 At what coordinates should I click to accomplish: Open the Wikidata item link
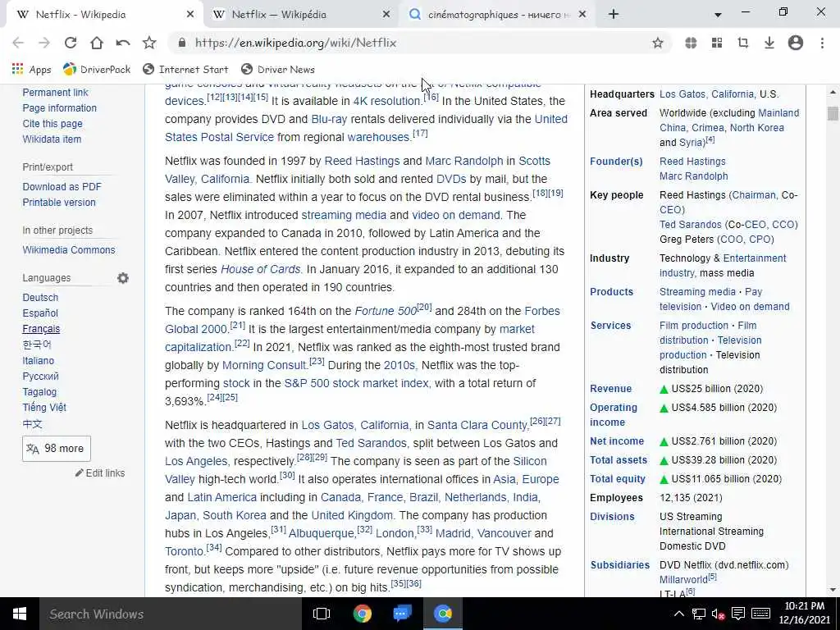click(x=52, y=139)
